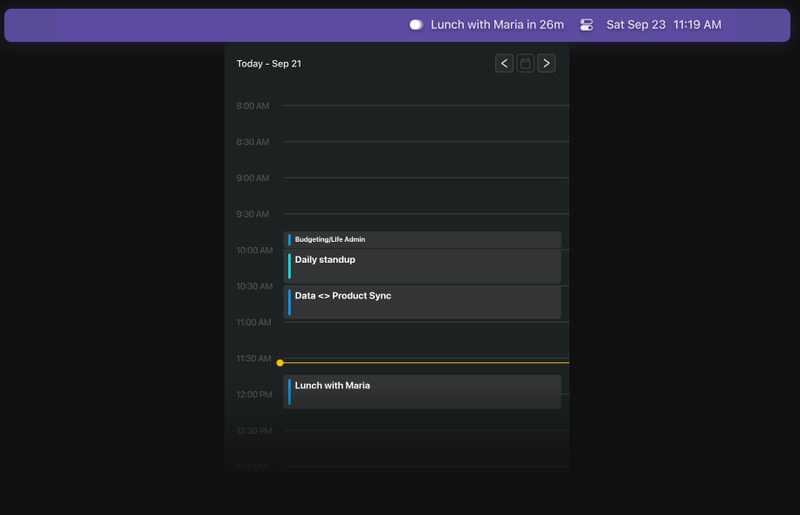Click the white pill icon beside Lunch with Maria

(x=416, y=25)
